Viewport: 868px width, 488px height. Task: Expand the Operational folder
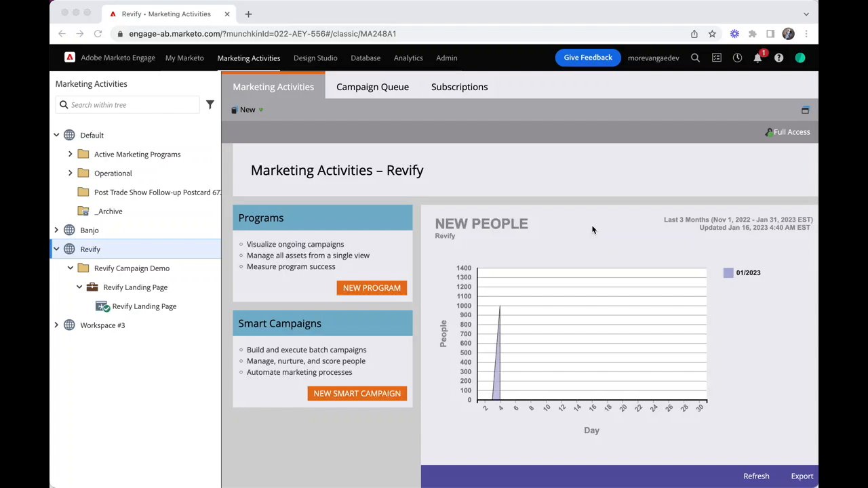tap(71, 173)
